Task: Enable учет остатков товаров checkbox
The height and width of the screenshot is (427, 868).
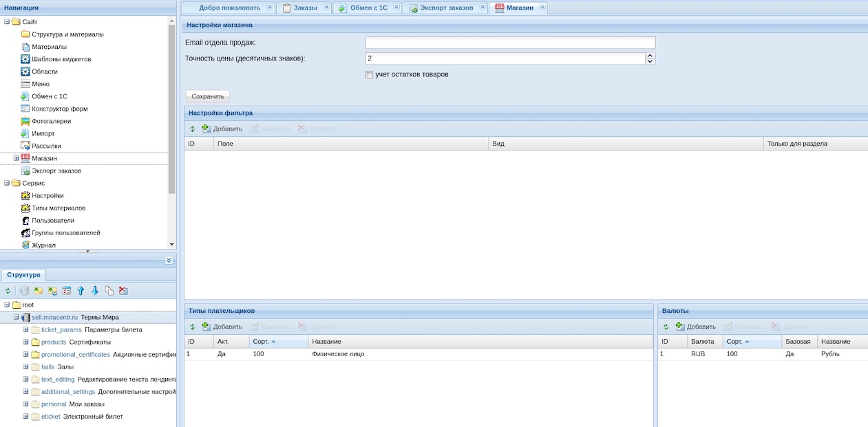Action: [370, 74]
